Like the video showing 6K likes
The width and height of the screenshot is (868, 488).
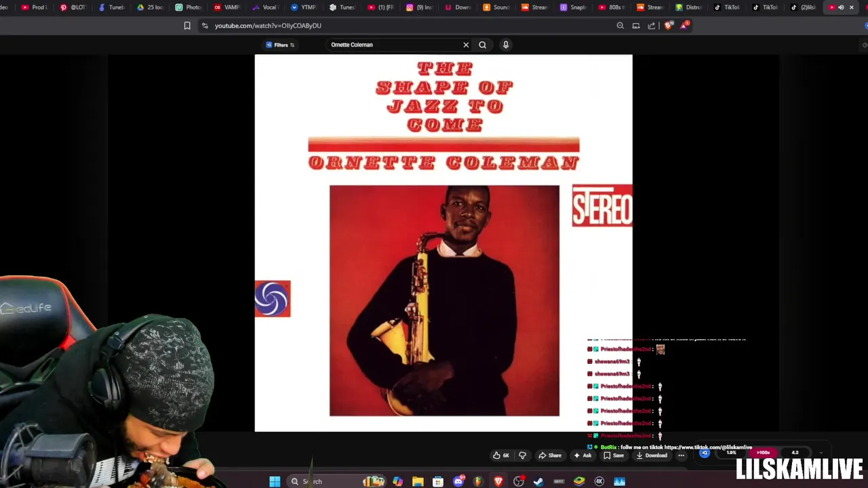click(501, 455)
